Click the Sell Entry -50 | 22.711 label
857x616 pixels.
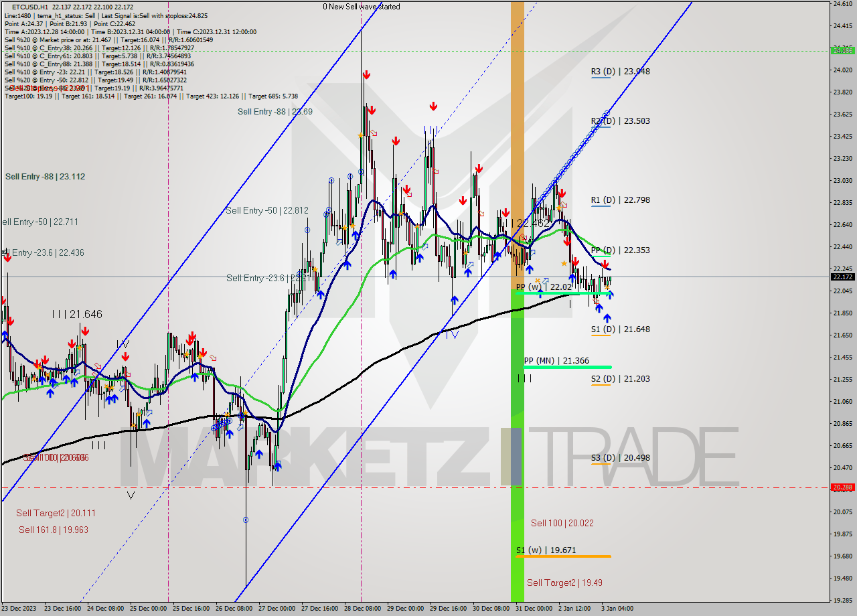pyautogui.click(x=40, y=222)
